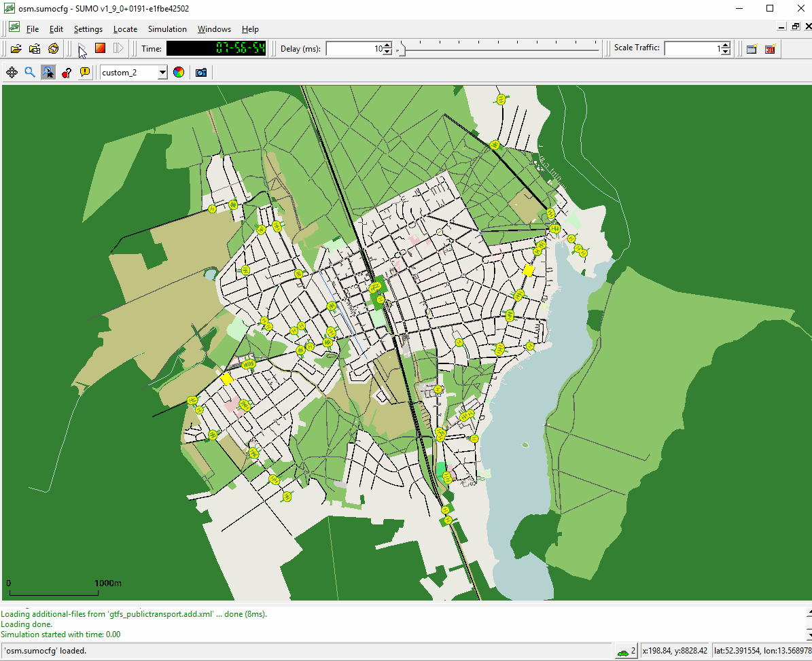Image resolution: width=812 pixels, height=661 pixels.
Task: Toggle the yellow speech-bubble tooltip icon
Action: pyautogui.click(x=85, y=73)
